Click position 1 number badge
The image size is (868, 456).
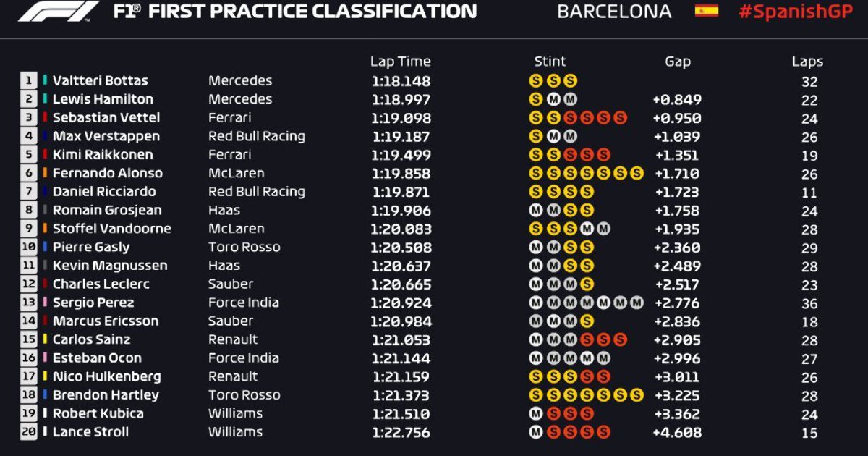pyautogui.click(x=29, y=80)
